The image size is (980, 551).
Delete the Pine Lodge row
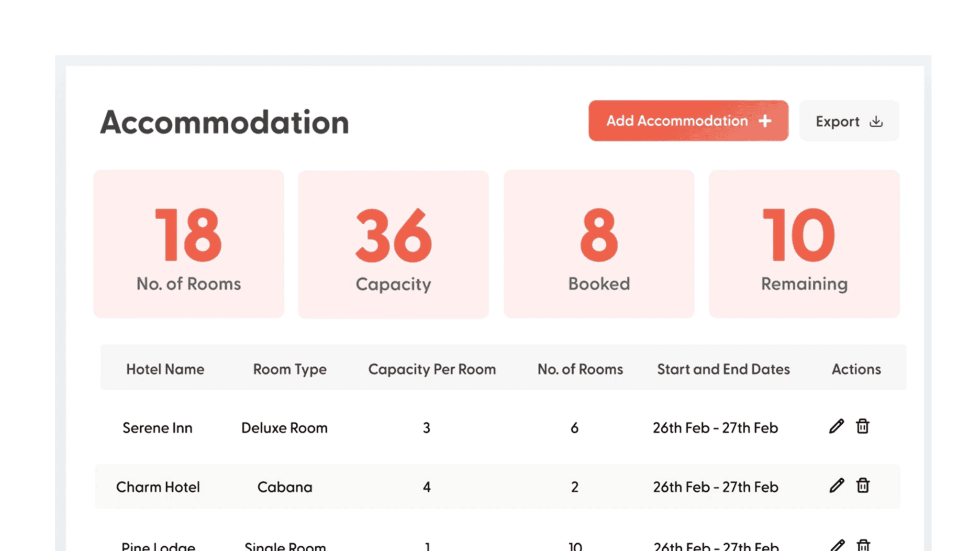pyautogui.click(x=862, y=545)
